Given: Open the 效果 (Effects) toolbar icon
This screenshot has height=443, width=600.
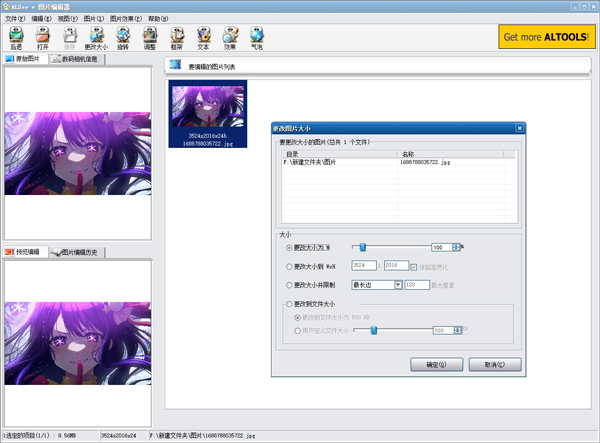Looking at the screenshot, I should 230,37.
